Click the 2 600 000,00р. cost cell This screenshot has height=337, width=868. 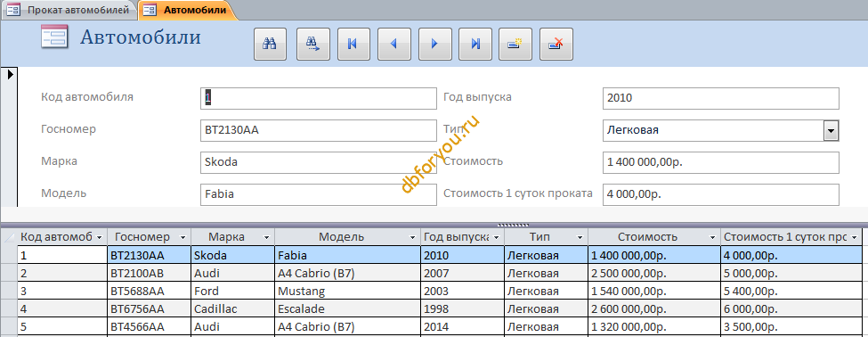(x=654, y=308)
